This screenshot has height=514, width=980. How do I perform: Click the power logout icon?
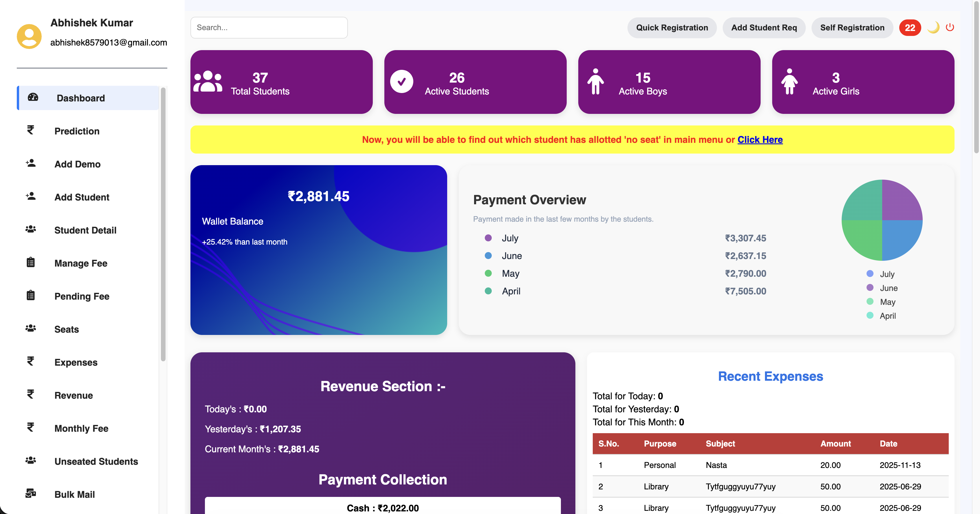950,28
